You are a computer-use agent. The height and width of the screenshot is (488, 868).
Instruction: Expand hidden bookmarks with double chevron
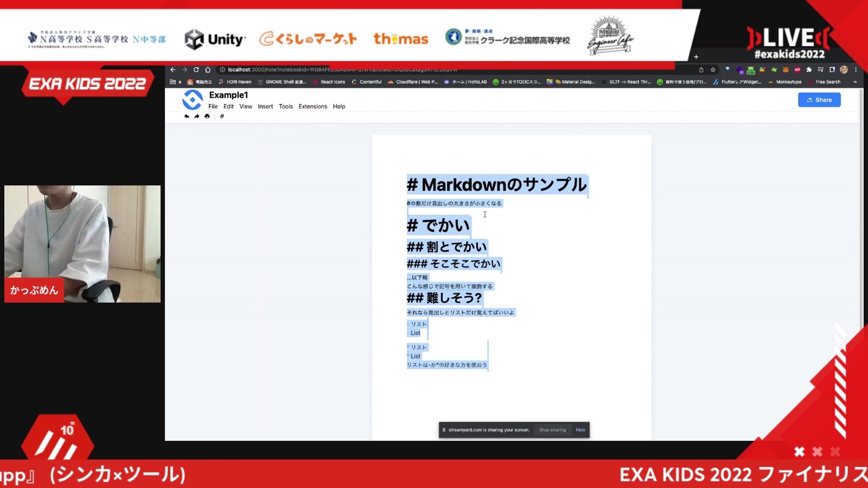click(855, 82)
